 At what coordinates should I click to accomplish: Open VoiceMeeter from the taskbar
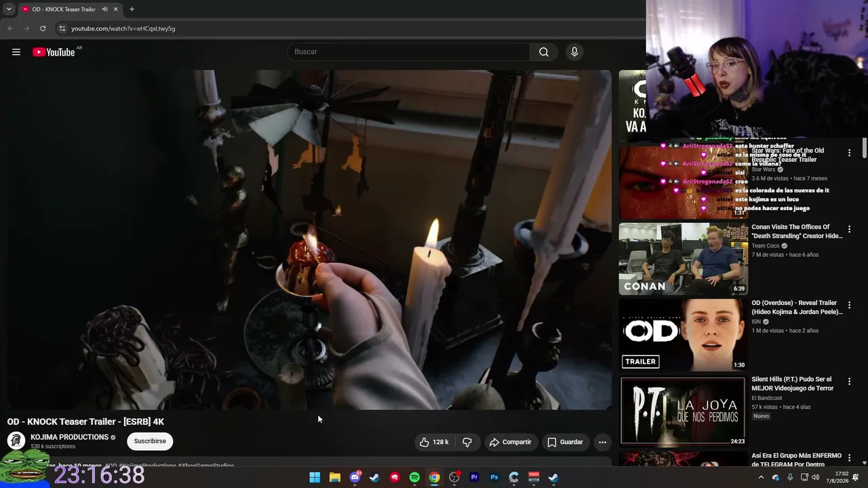(534, 477)
